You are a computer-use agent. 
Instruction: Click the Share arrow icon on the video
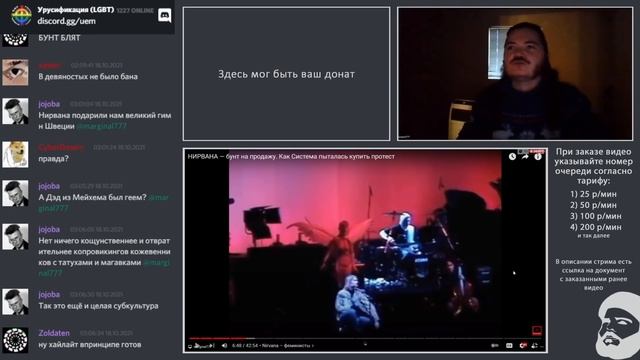(525, 156)
